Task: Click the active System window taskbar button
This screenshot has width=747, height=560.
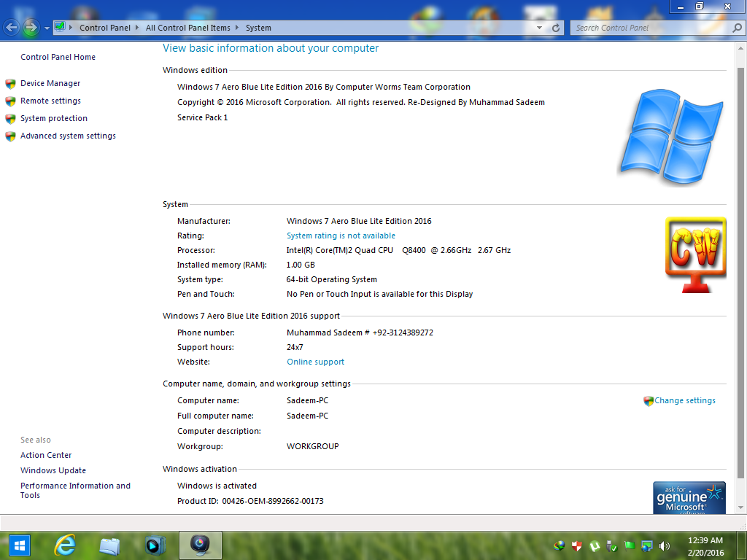Action: [x=200, y=545]
